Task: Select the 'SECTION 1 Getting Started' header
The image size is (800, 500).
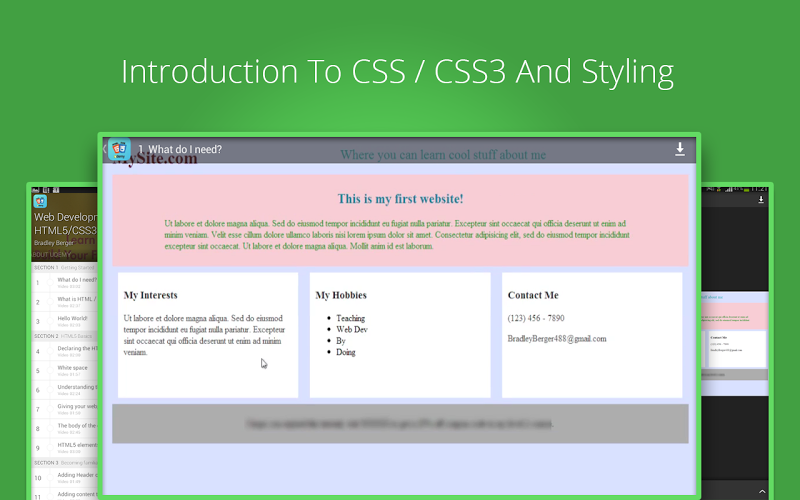Action: click(64, 267)
